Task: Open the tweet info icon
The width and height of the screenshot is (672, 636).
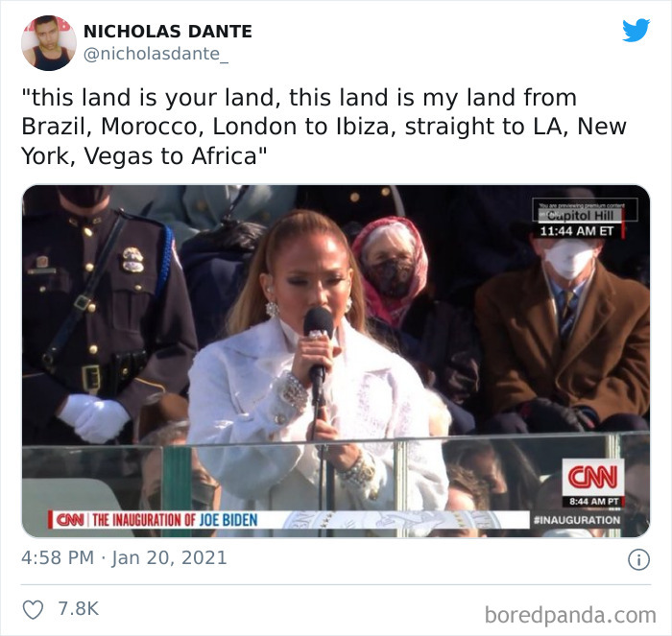Action: (x=638, y=560)
